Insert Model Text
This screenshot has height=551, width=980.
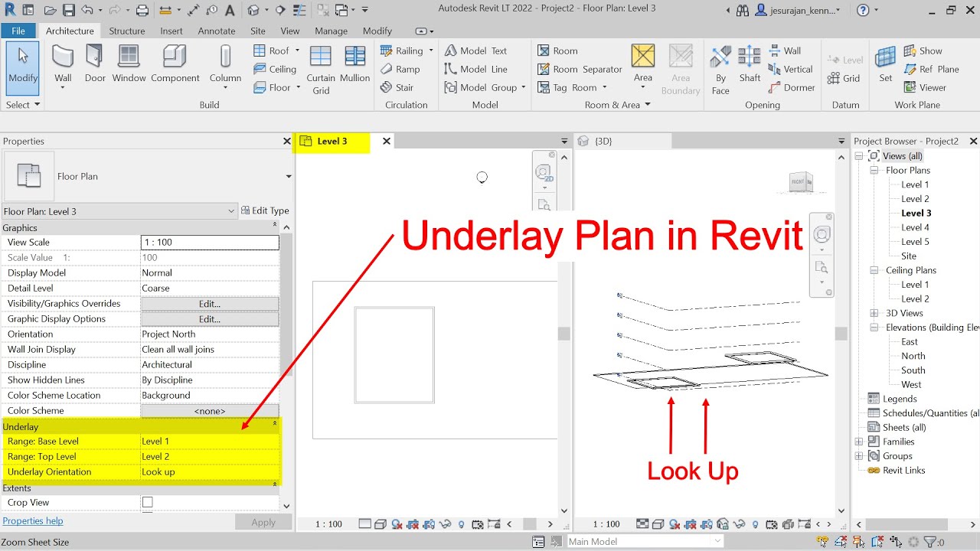pyautogui.click(x=475, y=51)
